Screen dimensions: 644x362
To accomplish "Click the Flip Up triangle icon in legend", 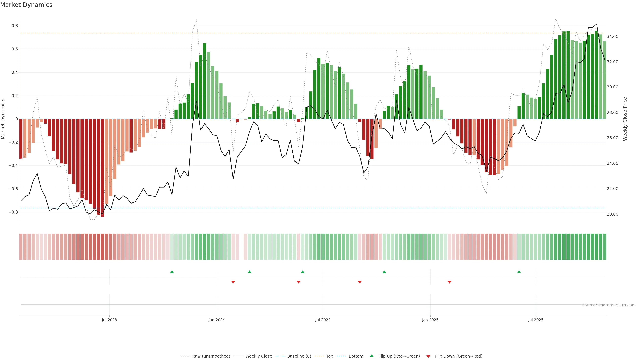I will (372, 356).
